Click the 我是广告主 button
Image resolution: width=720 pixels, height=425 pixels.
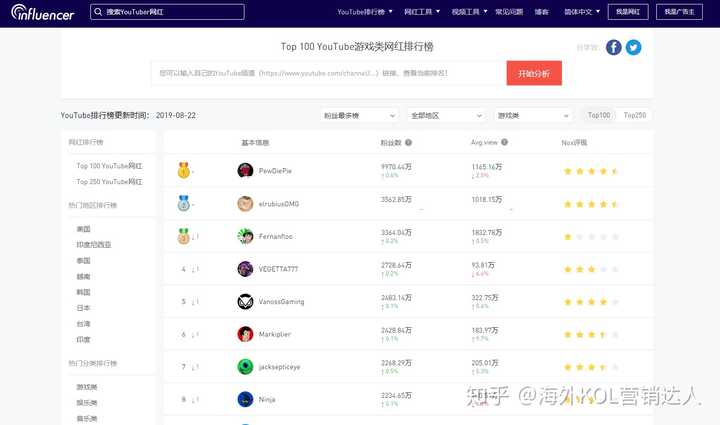coord(679,12)
